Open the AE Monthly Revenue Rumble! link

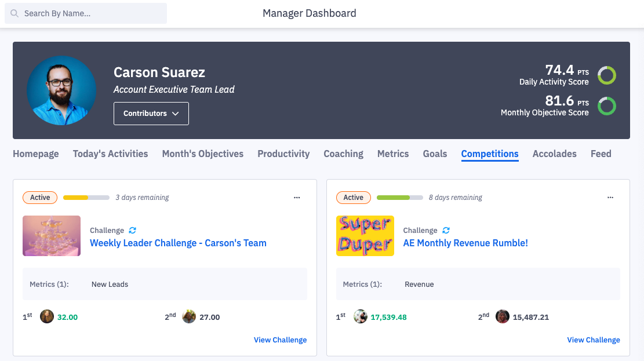[x=465, y=243]
